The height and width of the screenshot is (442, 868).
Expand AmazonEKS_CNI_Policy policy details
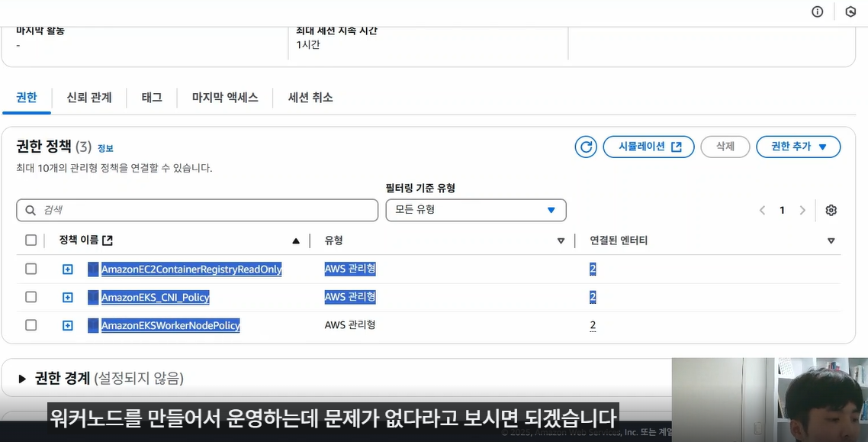point(68,298)
